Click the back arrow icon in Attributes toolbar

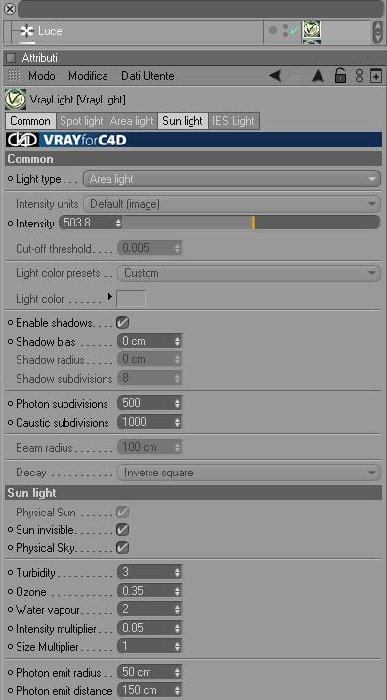(275, 76)
